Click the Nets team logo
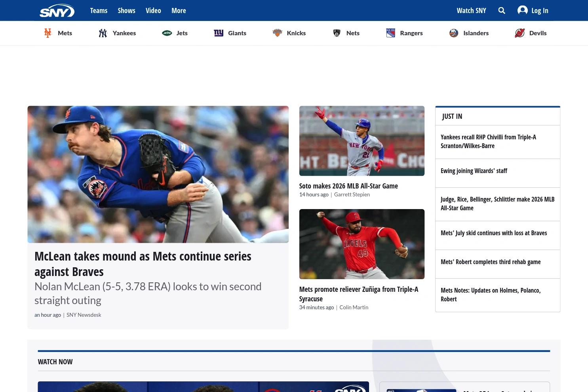Viewport: 588px width, 392px height. pyautogui.click(x=337, y=33)
